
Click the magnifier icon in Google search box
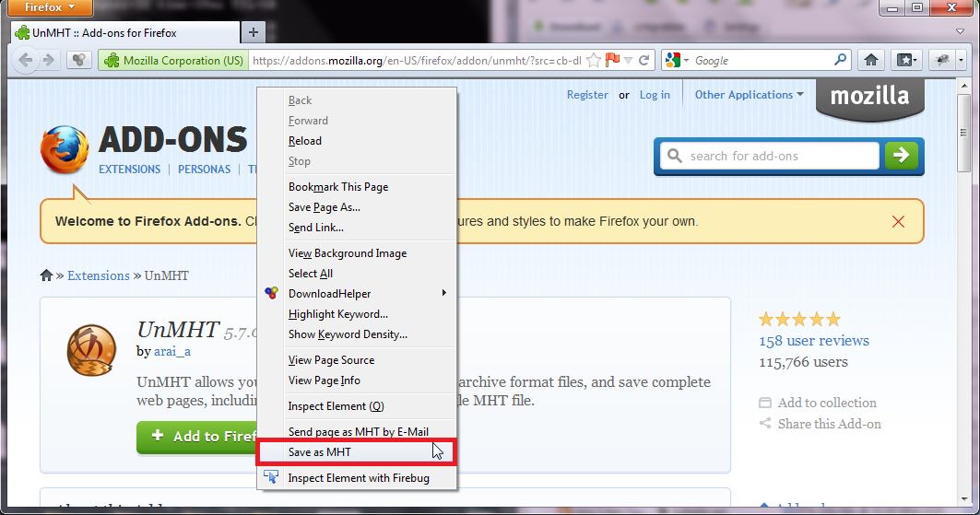pos(840,60)
